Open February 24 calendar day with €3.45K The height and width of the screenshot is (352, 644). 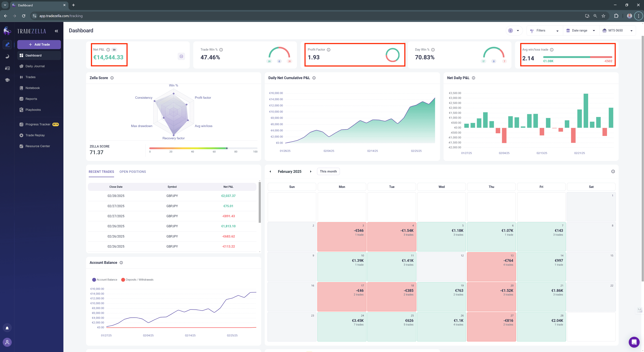point(342,327)
